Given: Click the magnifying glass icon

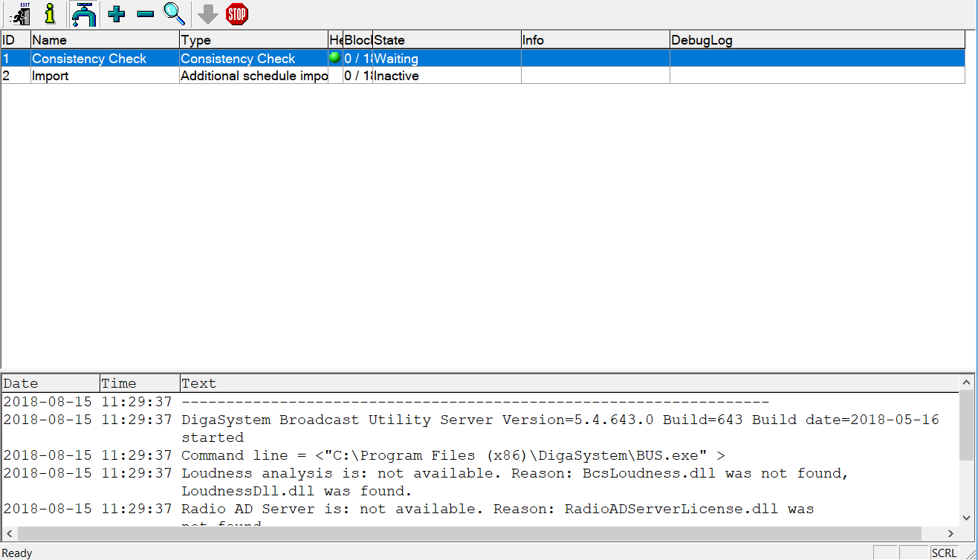Looking at the screenshot, I should pyautogui.click(x=174, y=13).
